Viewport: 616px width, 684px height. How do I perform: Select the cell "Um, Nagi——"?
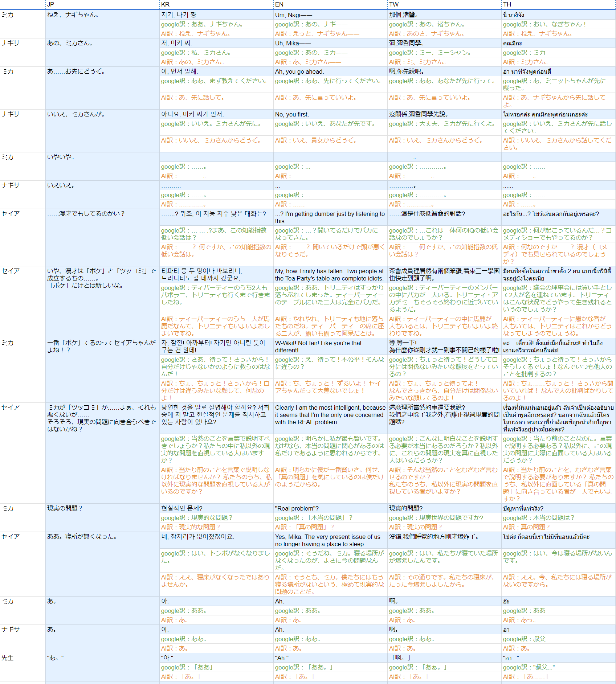click(330, 15)
